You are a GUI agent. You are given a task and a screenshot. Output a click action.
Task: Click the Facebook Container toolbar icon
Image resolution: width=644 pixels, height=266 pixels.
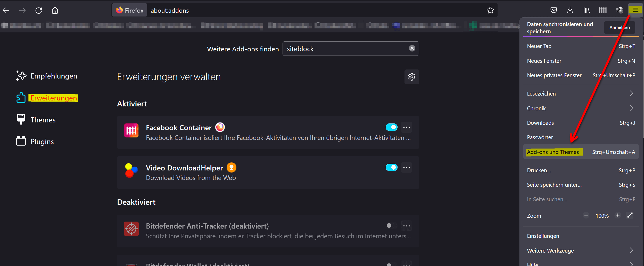coord(603,10)
